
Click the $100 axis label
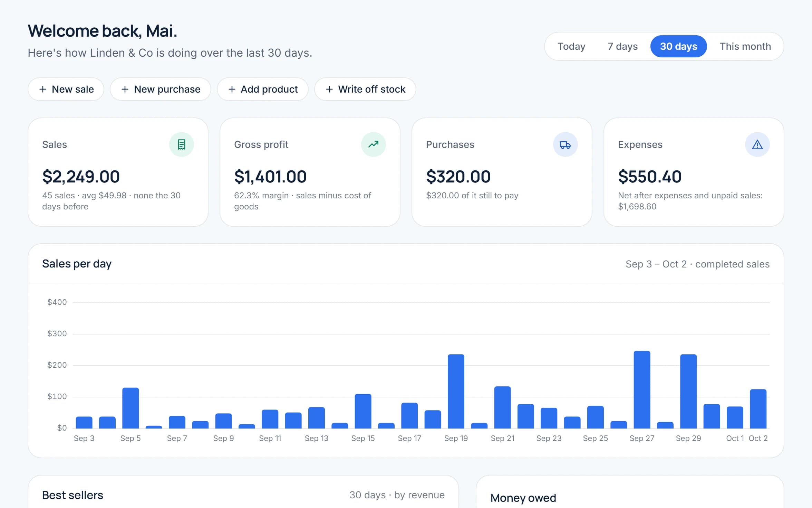57,396
